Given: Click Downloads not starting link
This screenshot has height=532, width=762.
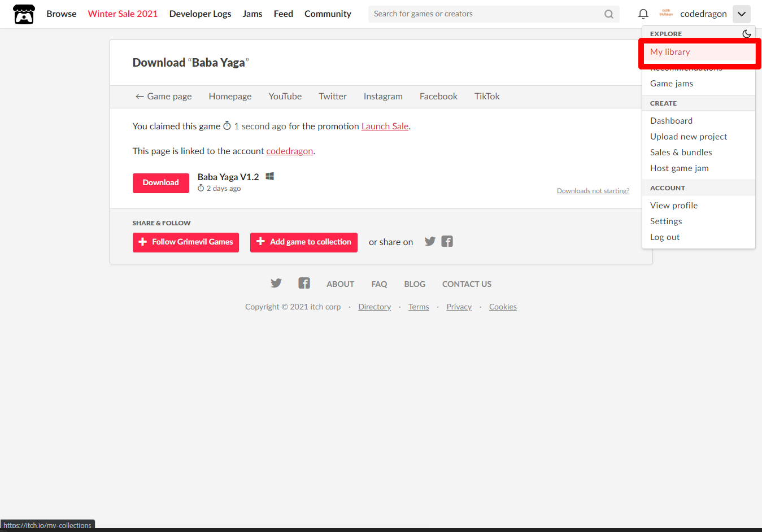Looking at the screenshot, I should tap(593, 191).
